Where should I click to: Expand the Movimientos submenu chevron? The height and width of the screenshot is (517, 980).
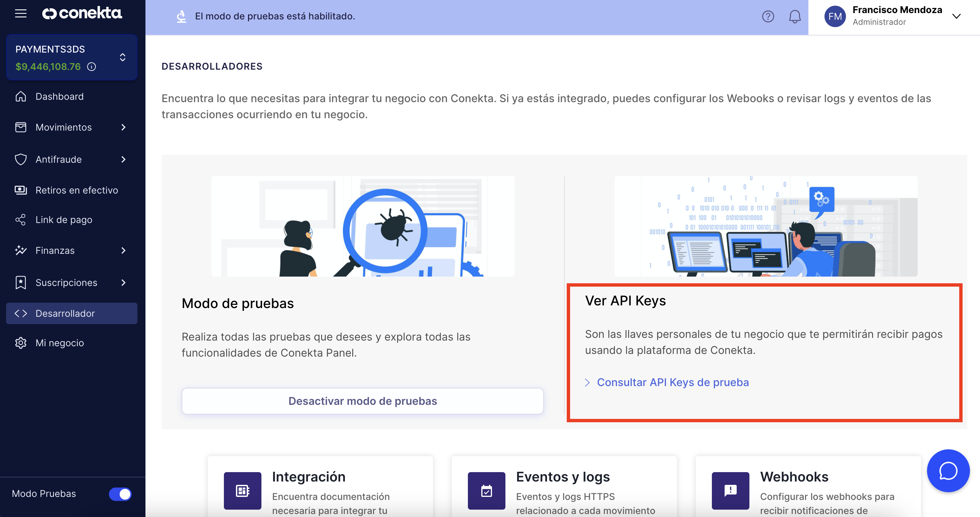123,127
